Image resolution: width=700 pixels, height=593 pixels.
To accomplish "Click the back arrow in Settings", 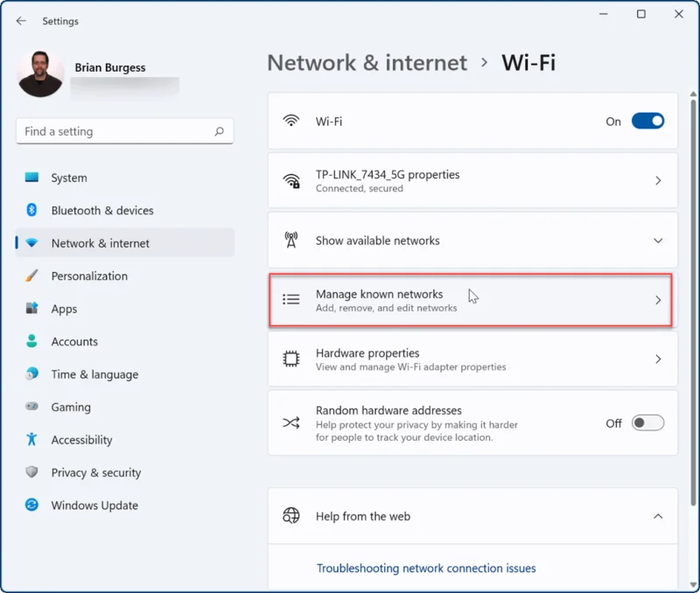I will coord(21,21).
